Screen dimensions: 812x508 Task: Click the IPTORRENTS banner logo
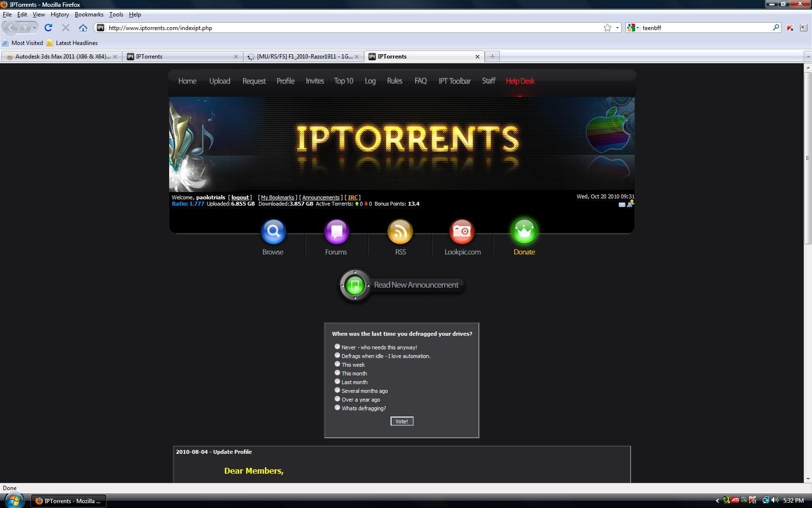tap(407, 138)
